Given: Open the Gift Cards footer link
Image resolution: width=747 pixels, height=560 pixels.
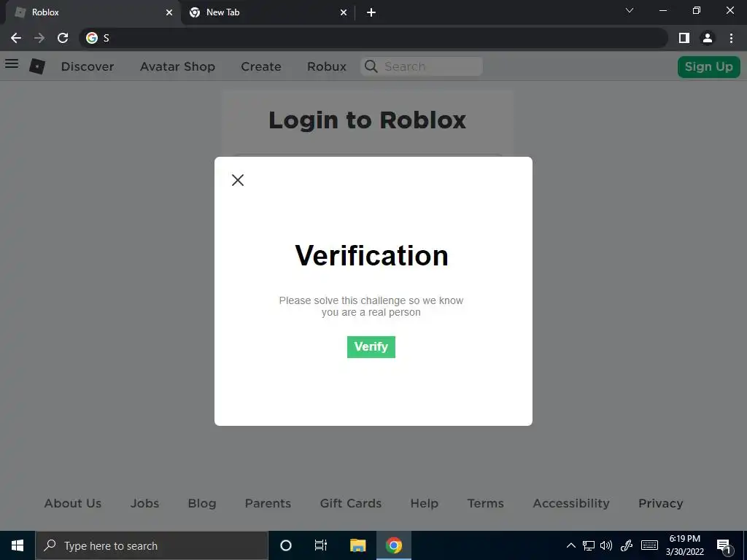Looking at the screenshot, I should point(351,503).
